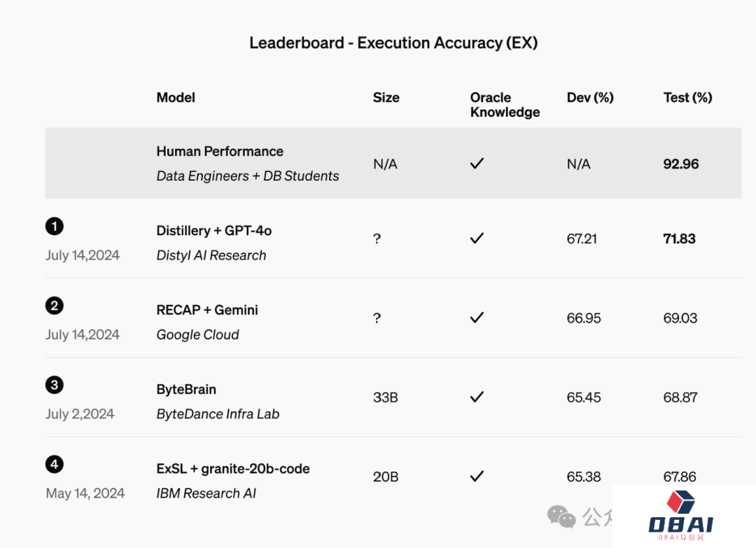Open ExSL + granite-20b-code entry
The image size is (756, 548).
click(233, 469)
